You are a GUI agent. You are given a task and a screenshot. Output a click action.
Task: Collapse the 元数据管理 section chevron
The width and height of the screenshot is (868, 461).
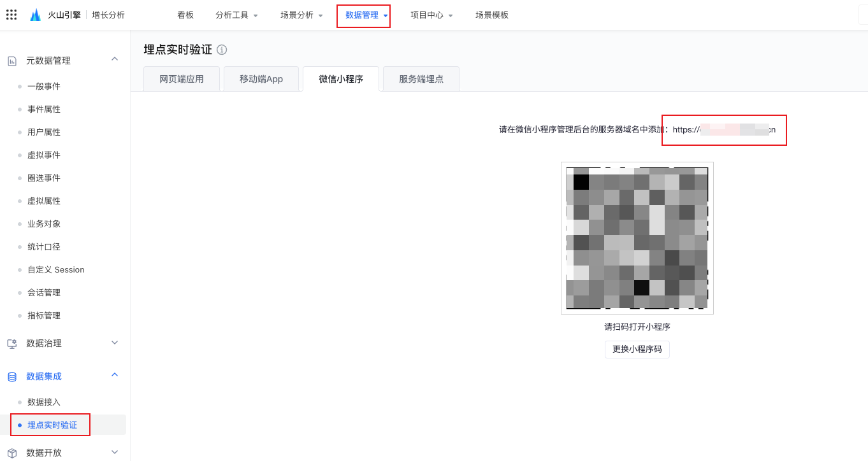pos(115,59)
